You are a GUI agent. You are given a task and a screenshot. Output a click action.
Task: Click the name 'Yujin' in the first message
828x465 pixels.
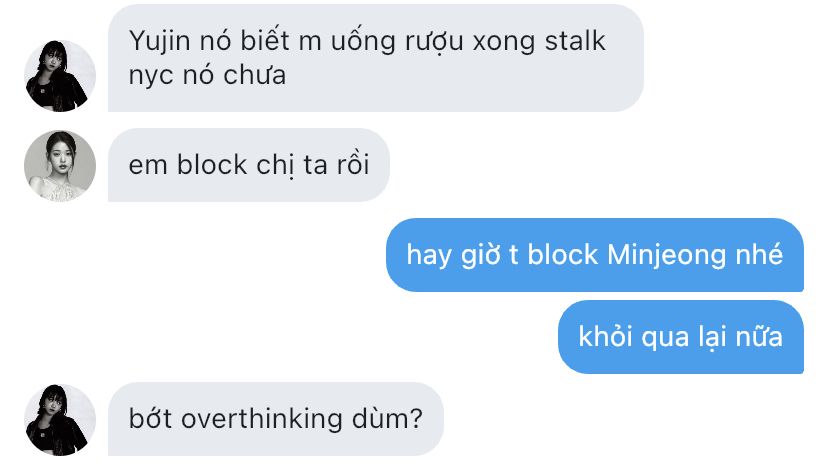click(x=159, y=42)
